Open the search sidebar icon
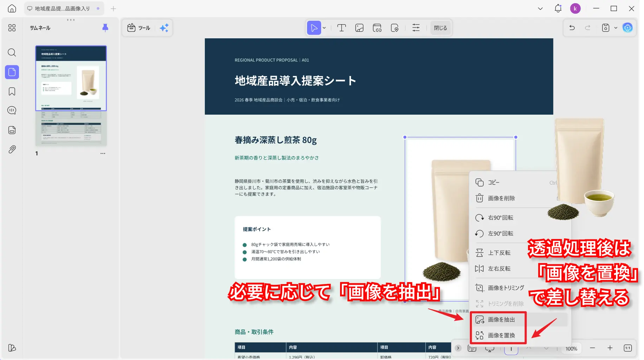 click(x=12, y=53)
